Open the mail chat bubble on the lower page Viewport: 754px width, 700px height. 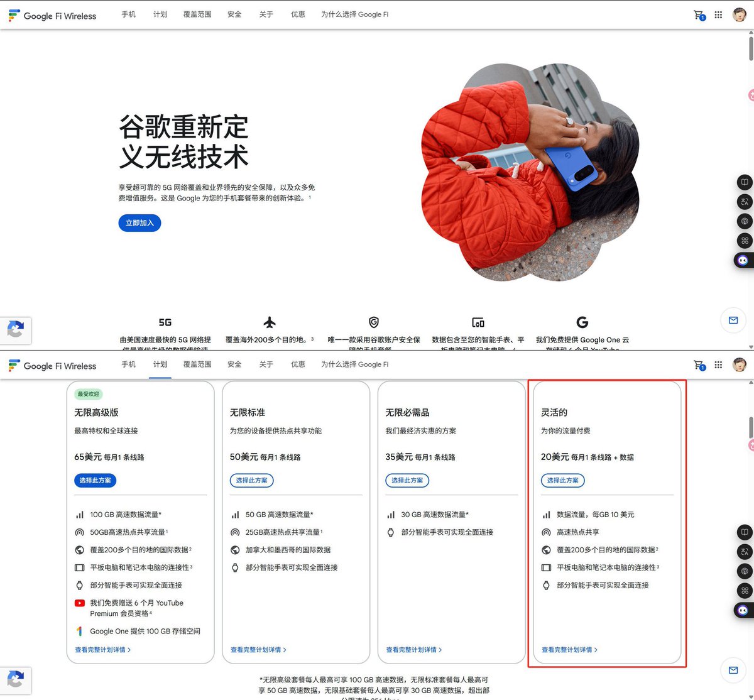click(733, 670)
